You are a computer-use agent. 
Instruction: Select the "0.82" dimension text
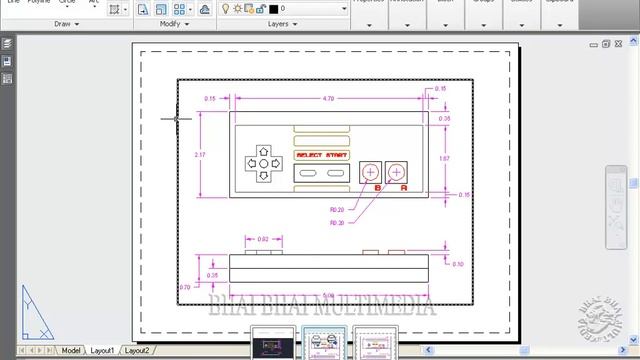263,239
